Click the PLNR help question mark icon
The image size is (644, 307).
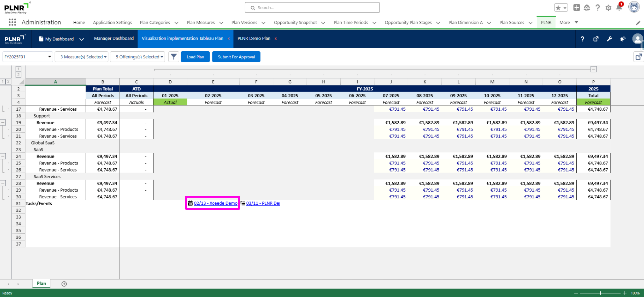click(582, 39)
